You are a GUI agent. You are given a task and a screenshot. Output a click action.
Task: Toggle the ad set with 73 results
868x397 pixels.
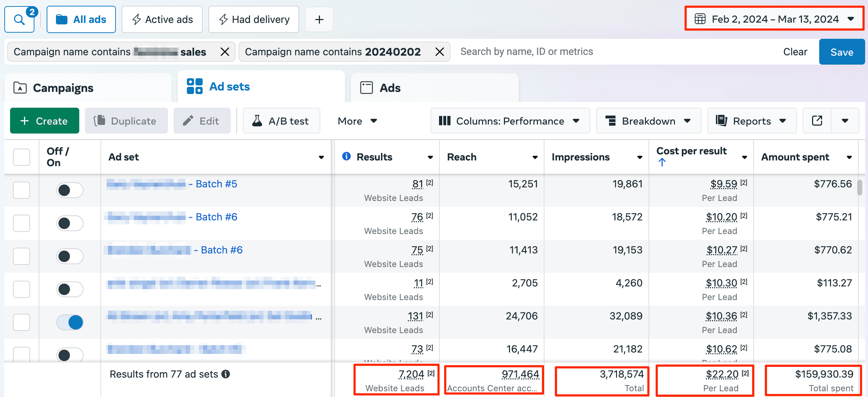70,355
